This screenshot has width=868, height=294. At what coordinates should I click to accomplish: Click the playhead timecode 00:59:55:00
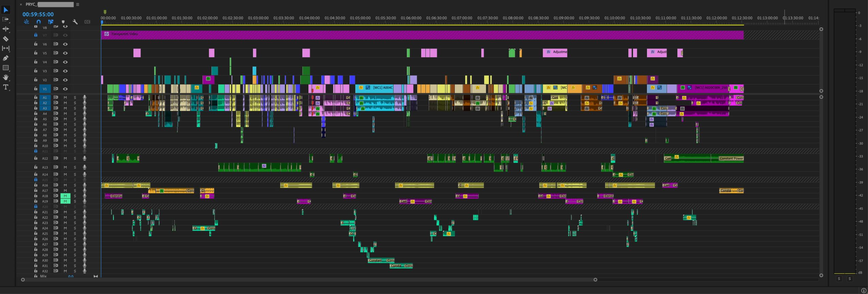coord(38,14)
